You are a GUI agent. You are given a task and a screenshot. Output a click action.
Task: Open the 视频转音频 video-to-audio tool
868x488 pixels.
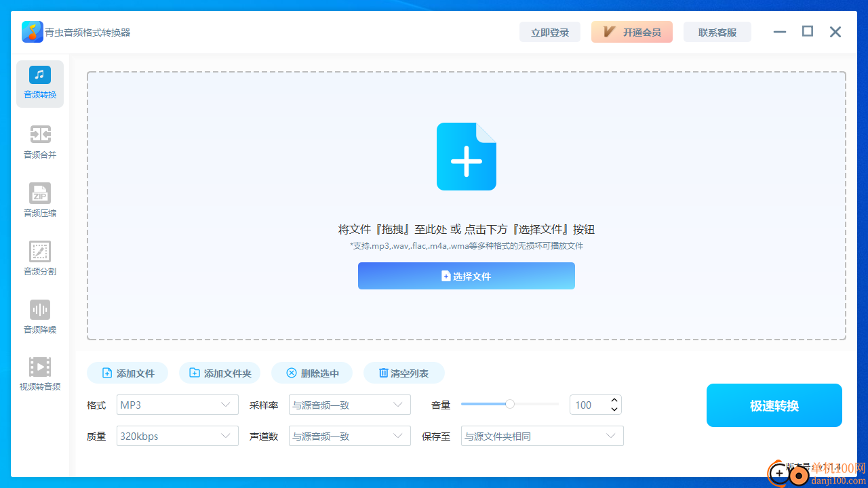39,374
